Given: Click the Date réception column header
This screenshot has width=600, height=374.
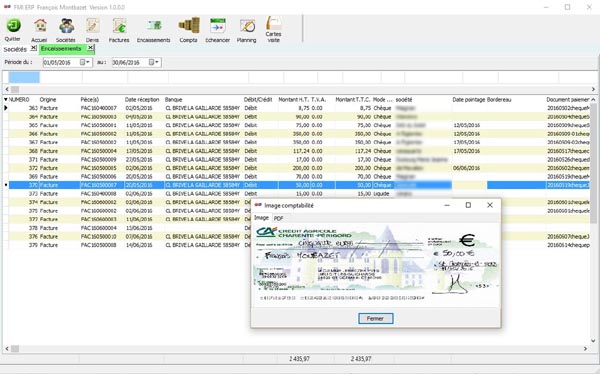Looking at the screenshot, I should tap(142, 100).
